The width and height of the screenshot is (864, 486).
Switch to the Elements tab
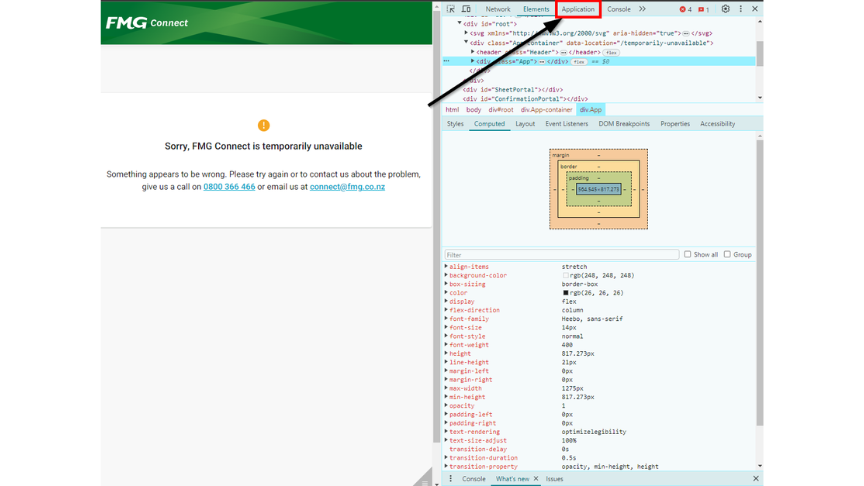tap(536, 9)
